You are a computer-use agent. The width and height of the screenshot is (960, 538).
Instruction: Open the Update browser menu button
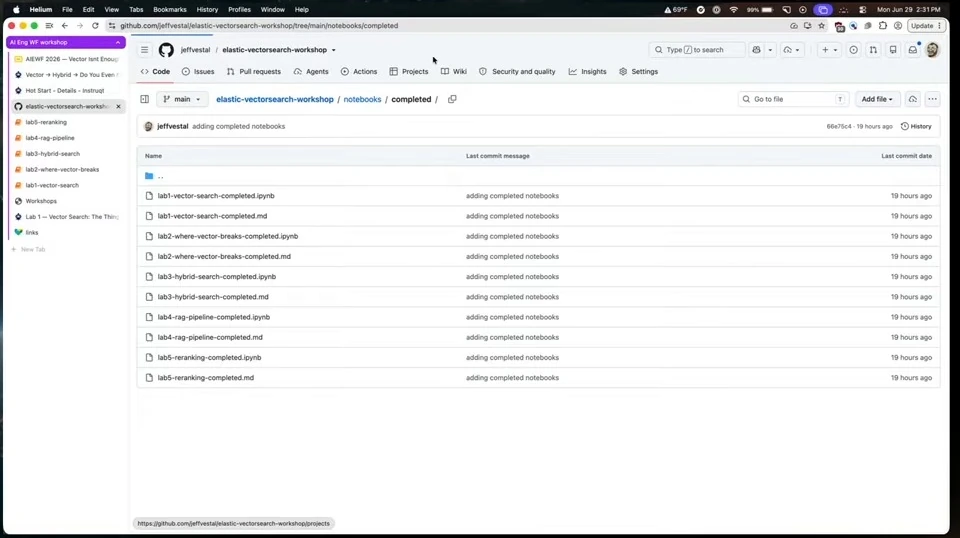[926, 26]
